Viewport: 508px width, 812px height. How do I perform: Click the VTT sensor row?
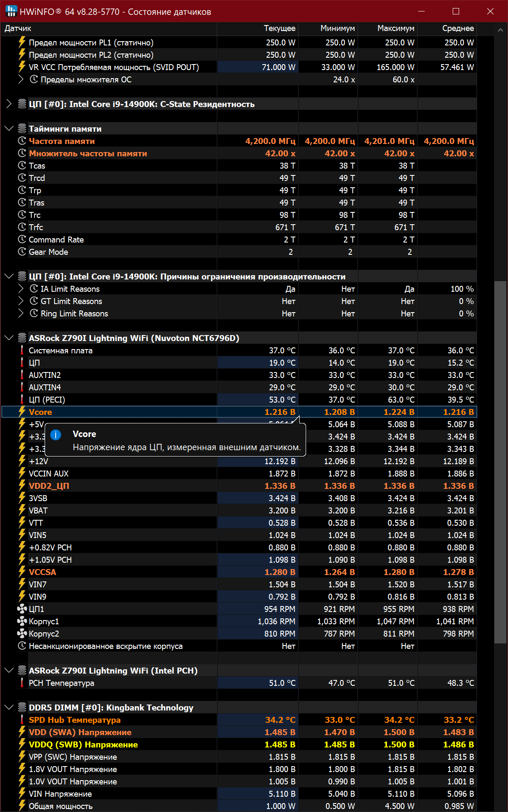coord(239,523)
